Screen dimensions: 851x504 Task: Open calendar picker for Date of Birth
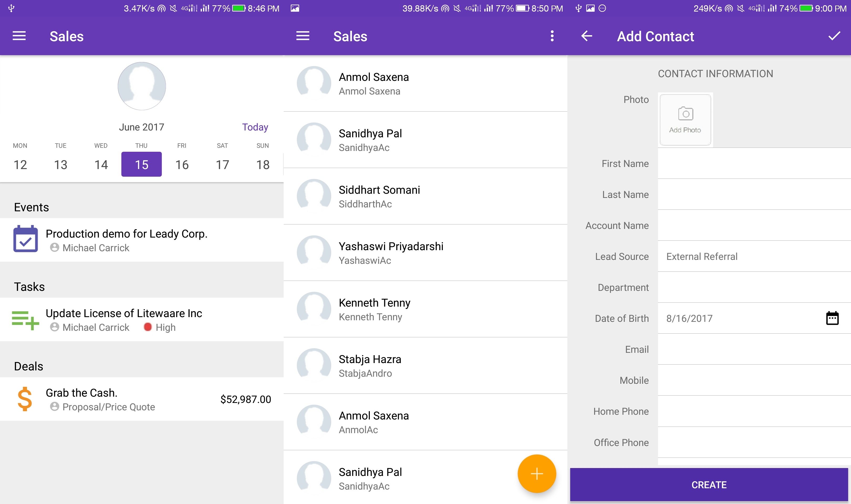coord(832,318)
